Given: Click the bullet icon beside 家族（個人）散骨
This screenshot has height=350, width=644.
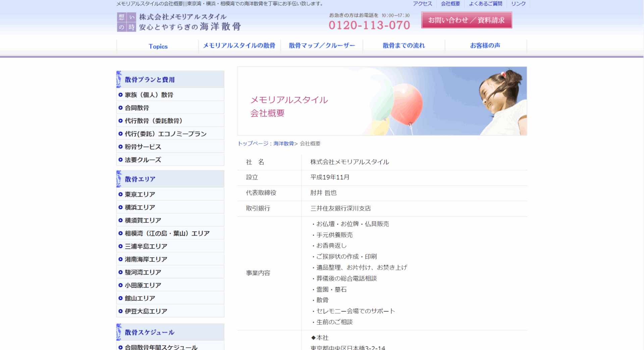Looking at the screenshot, I should (x=120, y=95).
